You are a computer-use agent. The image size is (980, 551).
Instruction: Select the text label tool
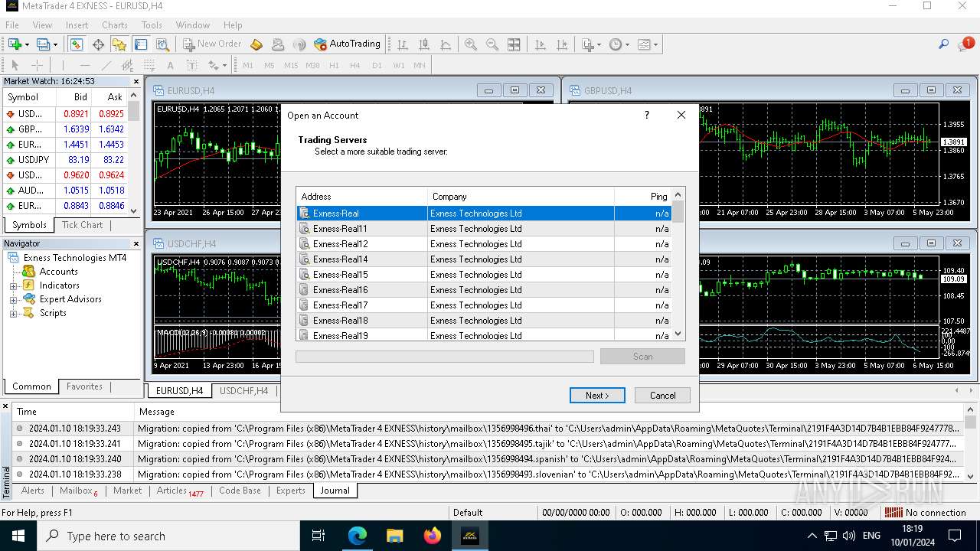click(x=191, y=65)
